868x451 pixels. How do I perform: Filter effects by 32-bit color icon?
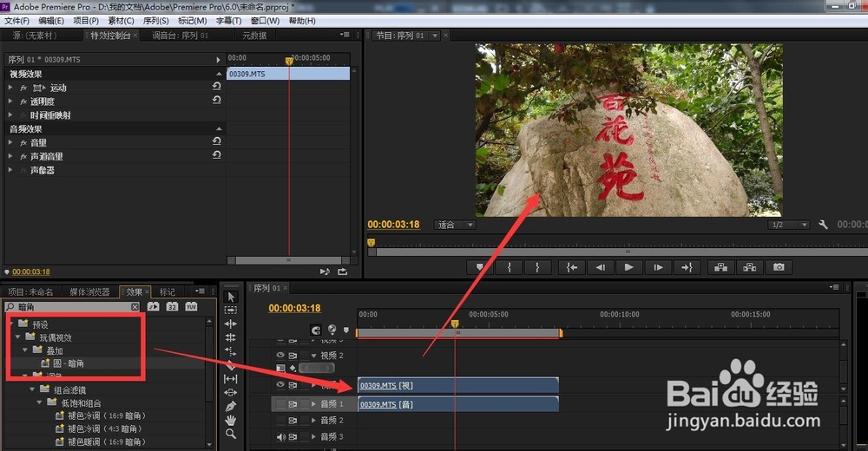pos(172,306)
